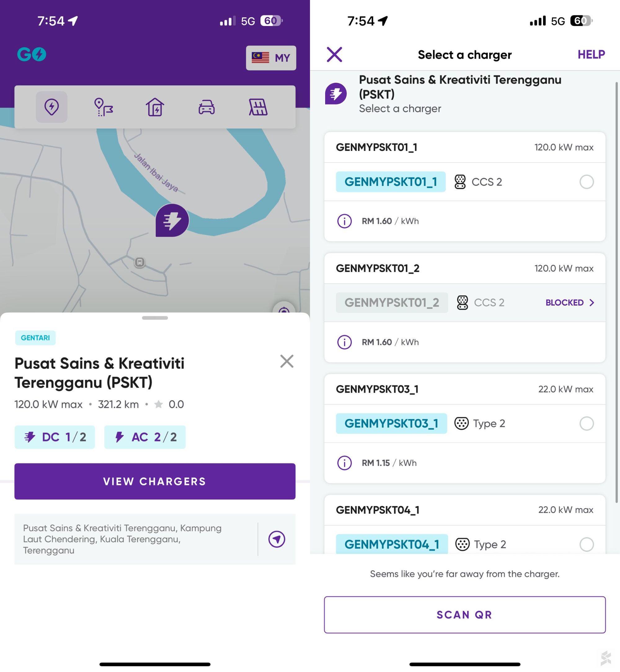
Task: Tap the parking lot toolbar icon
Action: pos(258,107)
